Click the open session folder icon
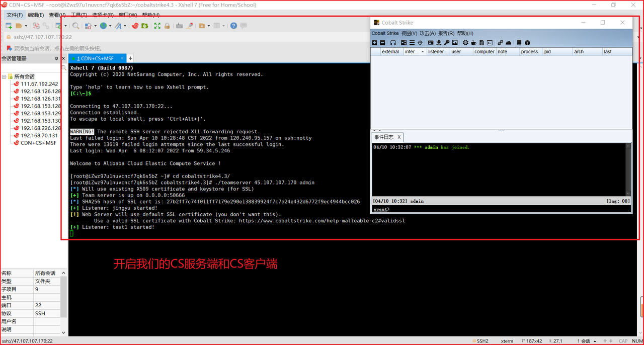This screenshot has width=644, height=345. pos(19,26)
